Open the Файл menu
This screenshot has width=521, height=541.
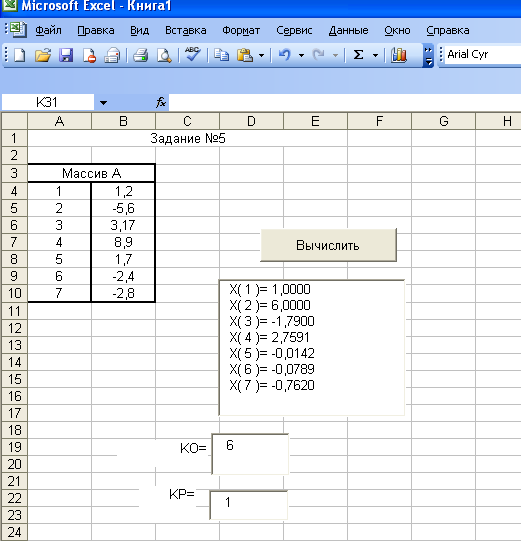coord(48,30)
